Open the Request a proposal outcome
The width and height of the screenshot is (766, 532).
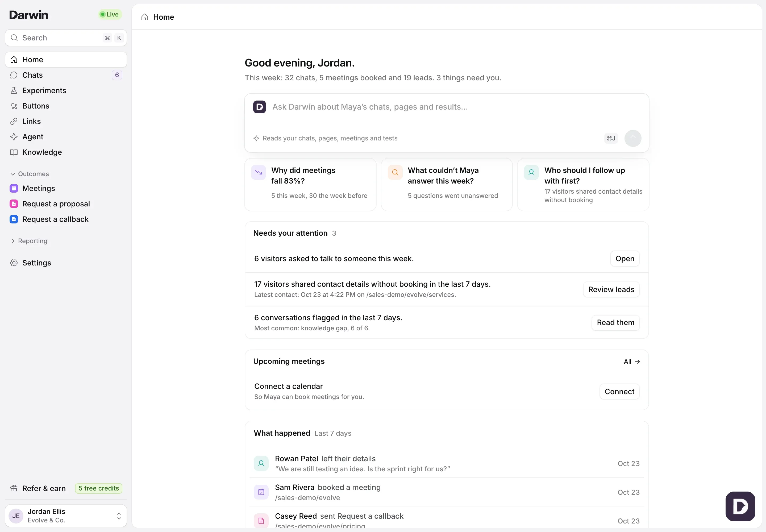[66, 204]
